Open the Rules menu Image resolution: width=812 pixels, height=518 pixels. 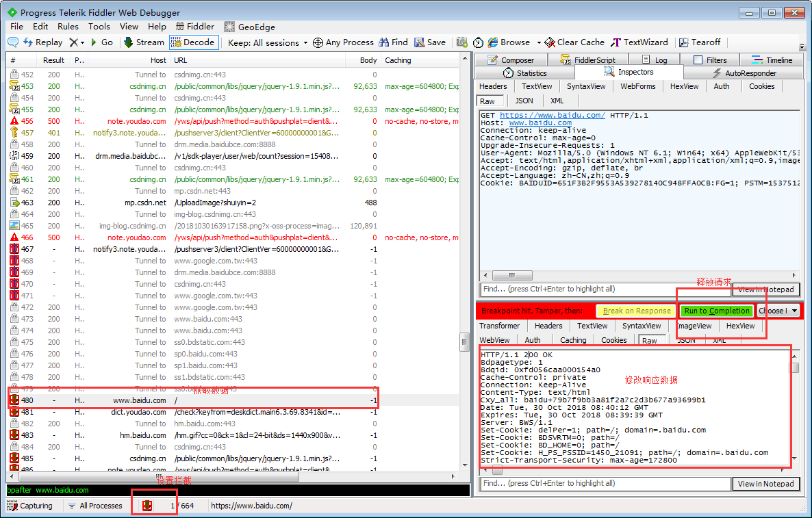pyautogui.click(x=68, y=27)
